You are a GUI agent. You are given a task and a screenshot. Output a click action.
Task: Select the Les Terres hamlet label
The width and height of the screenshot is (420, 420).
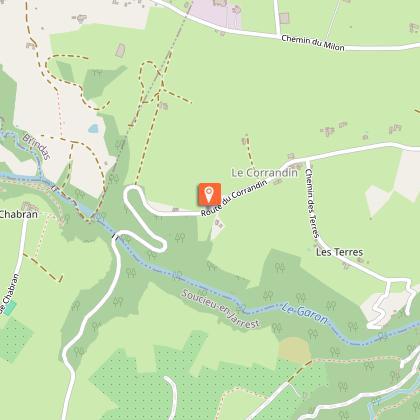pyautogui.click(x=339, y=252)
